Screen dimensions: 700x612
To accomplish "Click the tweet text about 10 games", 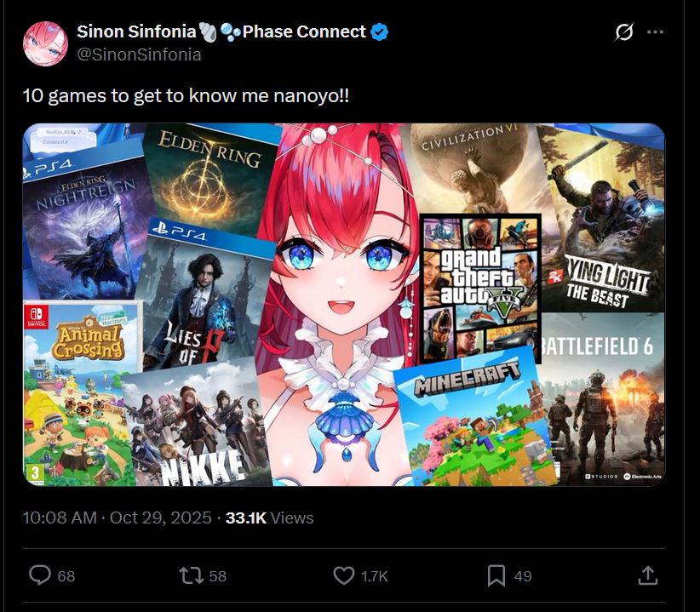I will pos(186,96).
